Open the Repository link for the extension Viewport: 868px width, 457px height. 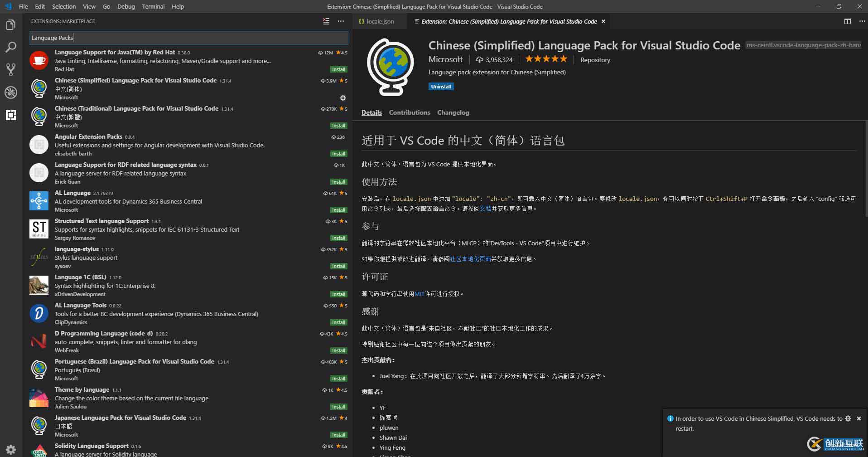coord(595,59)
